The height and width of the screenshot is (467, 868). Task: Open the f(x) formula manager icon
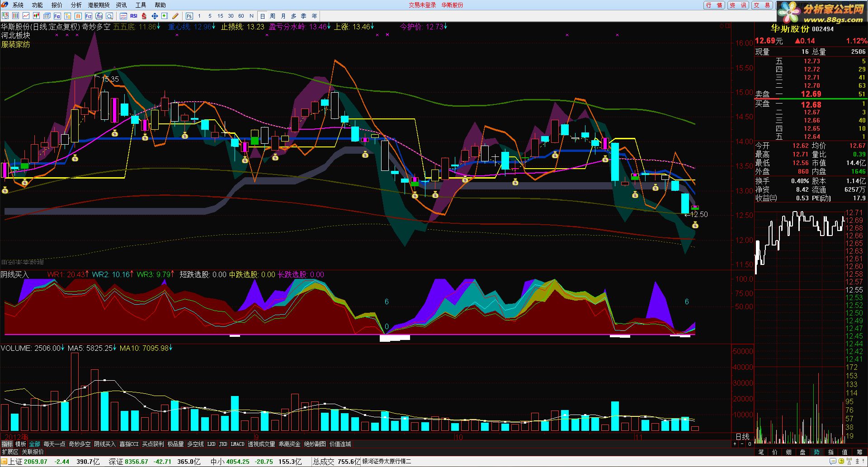99,16
